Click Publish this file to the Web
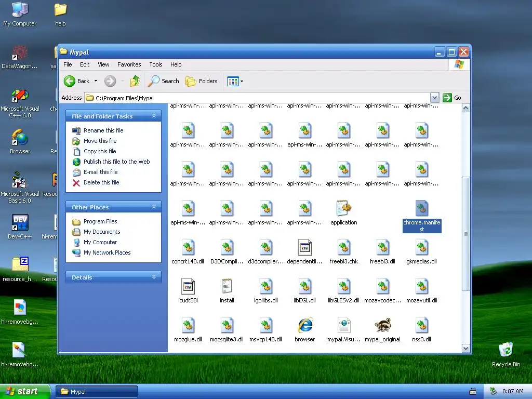 pyautogui.click(x=117, y=162)
